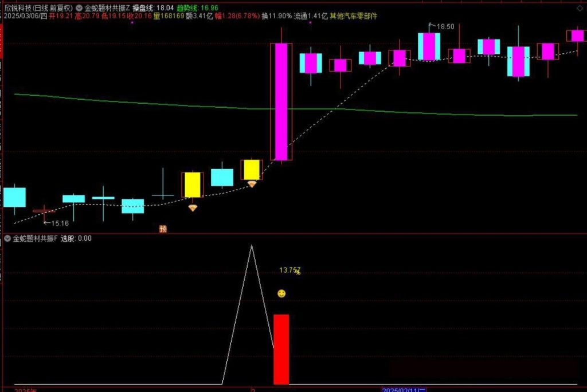
Task: Click the red bar in indicator panel
Action: point(281,348)
